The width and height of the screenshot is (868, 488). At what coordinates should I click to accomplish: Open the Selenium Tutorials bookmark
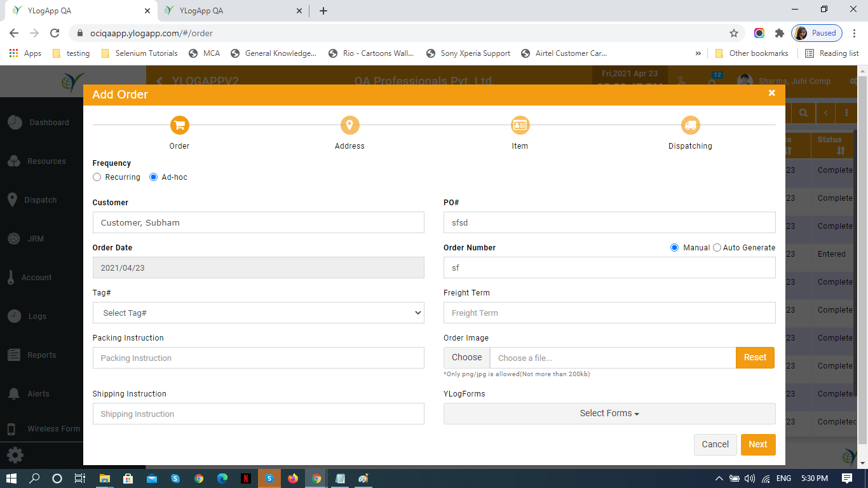(x=140, y=53)
